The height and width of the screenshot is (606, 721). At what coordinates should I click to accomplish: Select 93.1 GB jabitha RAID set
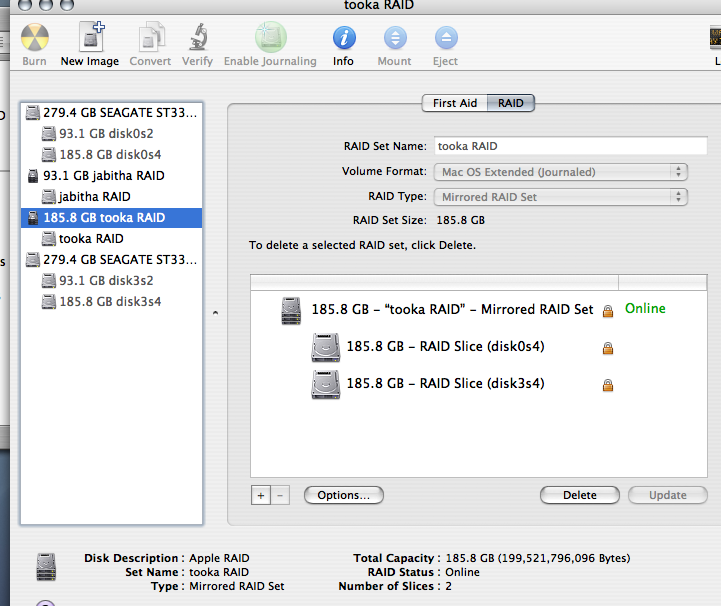click(111, 176)
